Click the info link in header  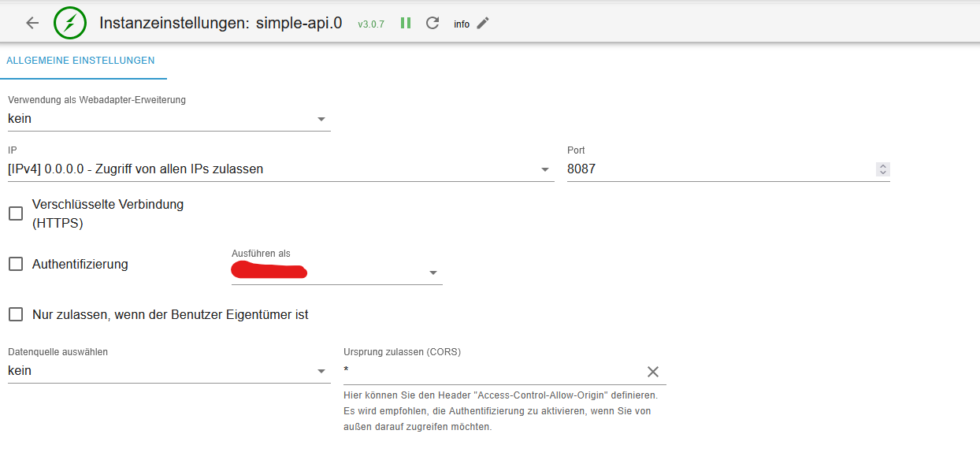click(x=462, y=24)
